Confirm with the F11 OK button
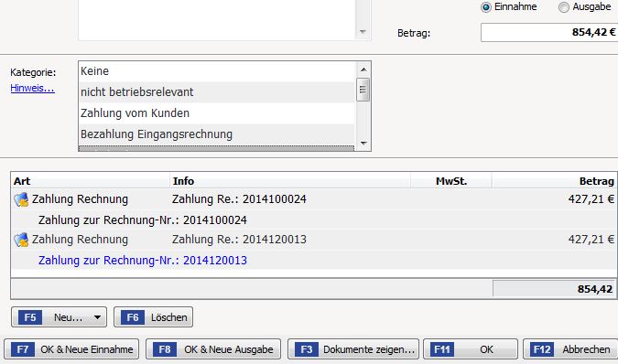The image size is (618, 364). pyautogui.click(x=471, y=349)
